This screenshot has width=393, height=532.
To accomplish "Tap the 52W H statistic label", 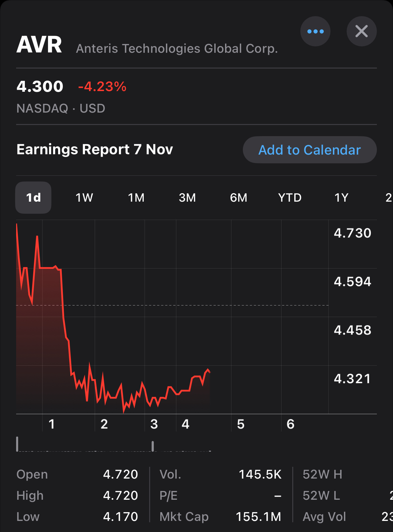I will 322,474.
